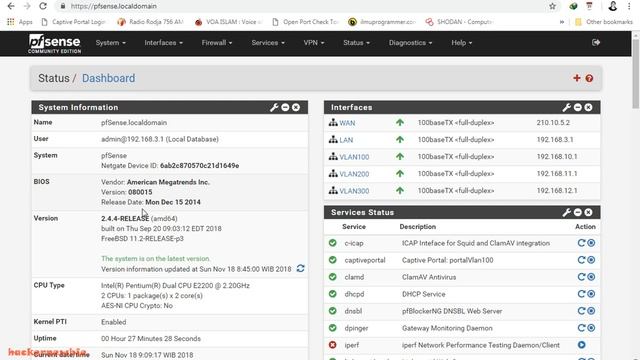
Task: Stop the dhcpd service
Action: tap(591, 294)
